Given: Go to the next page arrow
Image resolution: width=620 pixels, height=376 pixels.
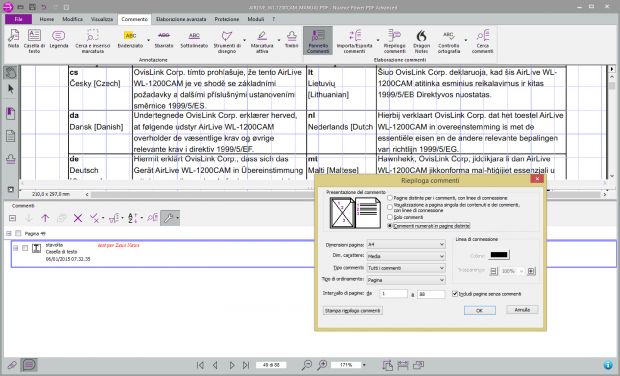Looking at the screenshot, I should click(232, 365).
